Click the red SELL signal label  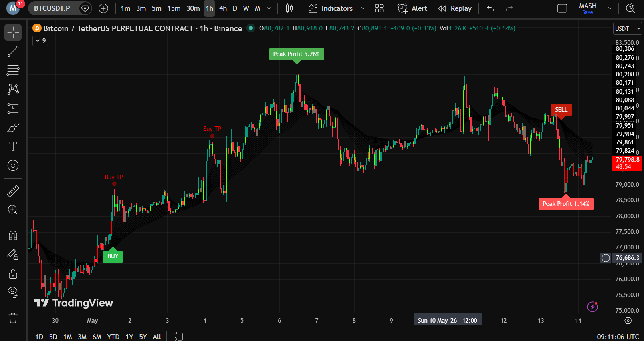tap(561, 110)
